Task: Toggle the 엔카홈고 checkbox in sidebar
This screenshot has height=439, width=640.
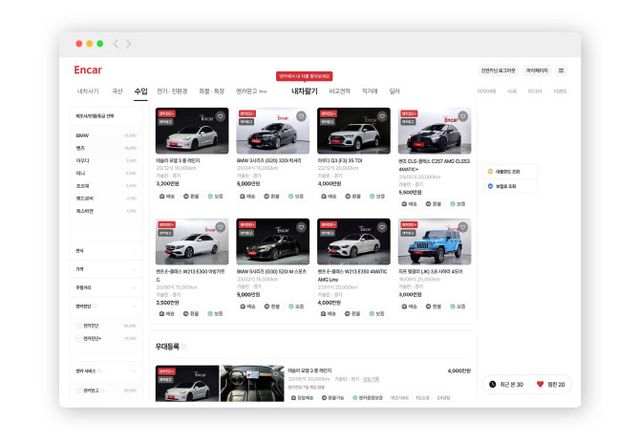Action: click(x=79, y=390)
